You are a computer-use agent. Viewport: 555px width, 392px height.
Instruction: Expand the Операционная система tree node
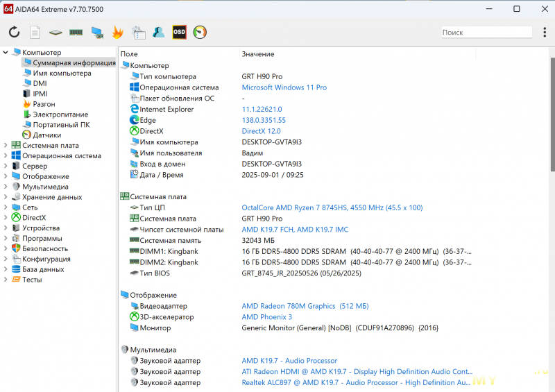(6, 155)
